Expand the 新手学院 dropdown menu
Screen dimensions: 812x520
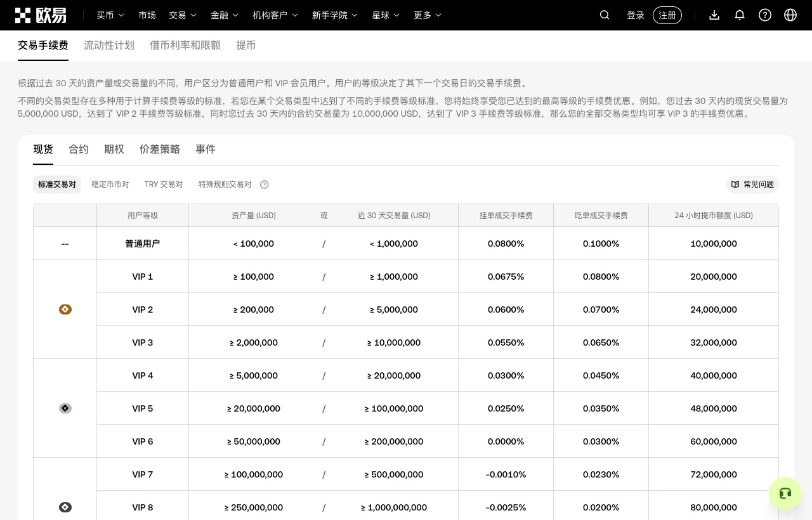pyautogui.click(x=335, y=15)
